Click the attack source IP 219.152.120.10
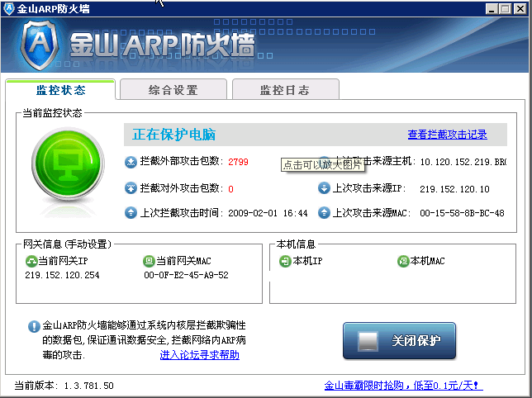Viewport: 532px width, 398px height. (454, 189)
